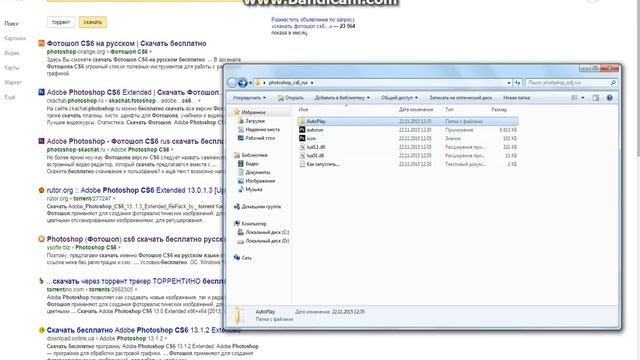Toggle the preview pane icon
The image size is (640, 360).
(x=596, y=98)
